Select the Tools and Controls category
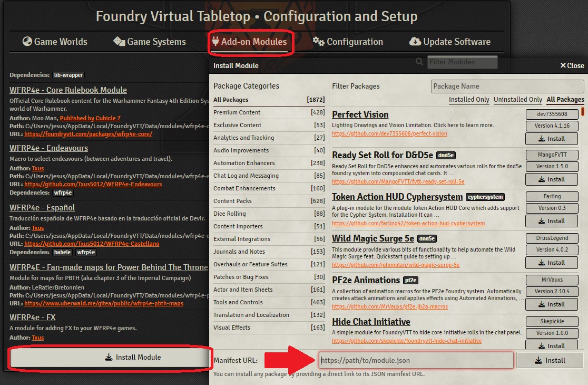 click(269, 302)
